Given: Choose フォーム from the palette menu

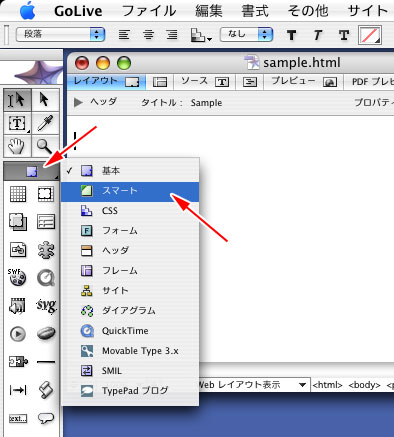Looking at the screenshot, I should (130, 231).
